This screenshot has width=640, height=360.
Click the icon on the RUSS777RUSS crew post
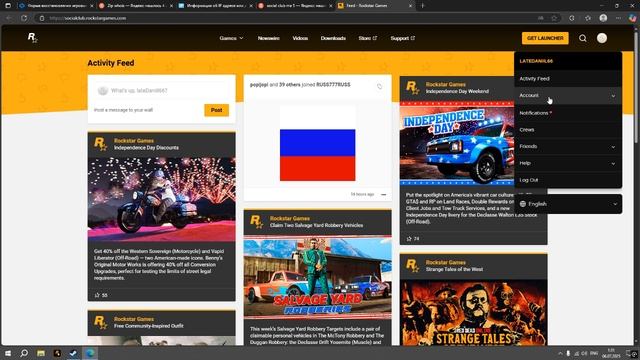click(x=379, y=86)
